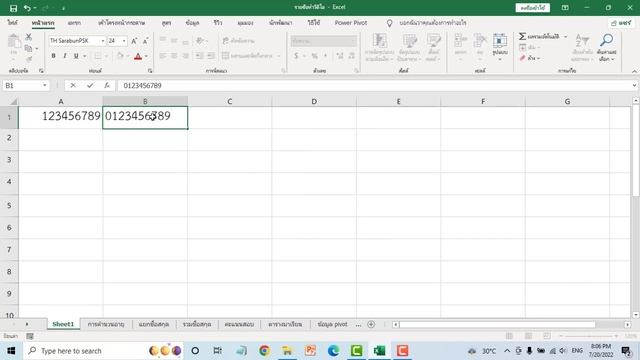Open Task View from taskbar
The image size is (640, 360).
point(218,351)
